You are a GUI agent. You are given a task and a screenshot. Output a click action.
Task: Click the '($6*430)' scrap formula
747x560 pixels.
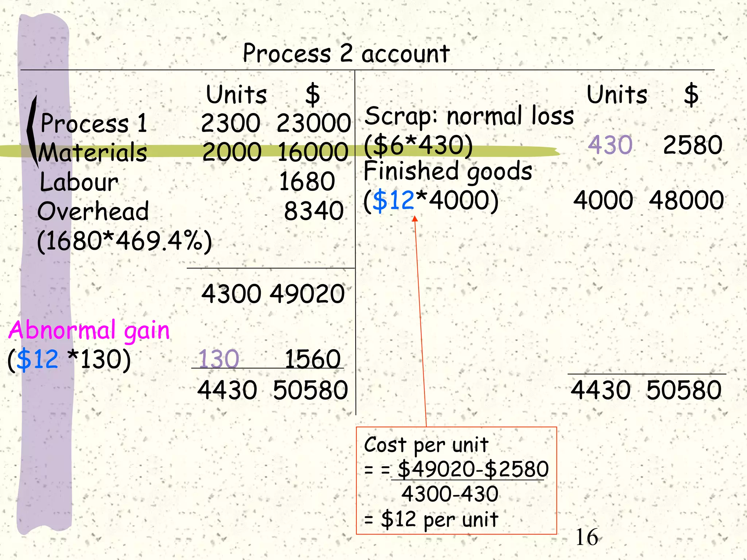(x=418, y=145)
